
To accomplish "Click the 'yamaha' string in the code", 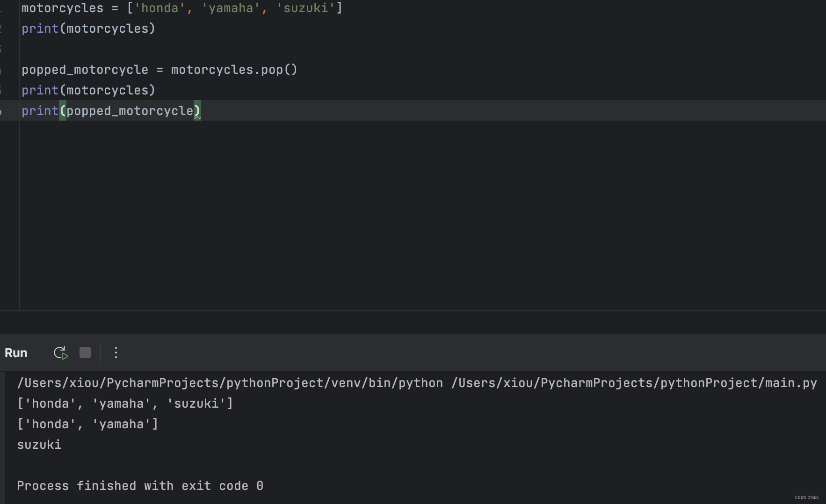I will (231, 8).
